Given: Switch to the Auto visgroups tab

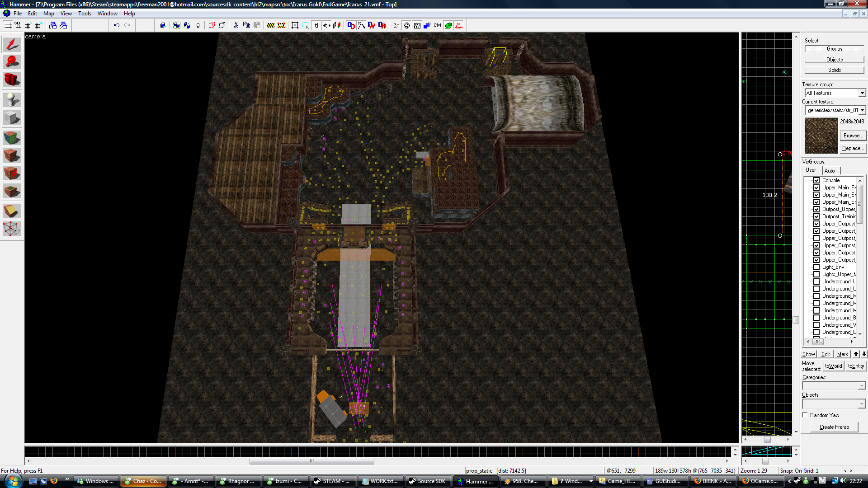Looking at the screenshot, I should pyautogui.click(x=830, y=171).
